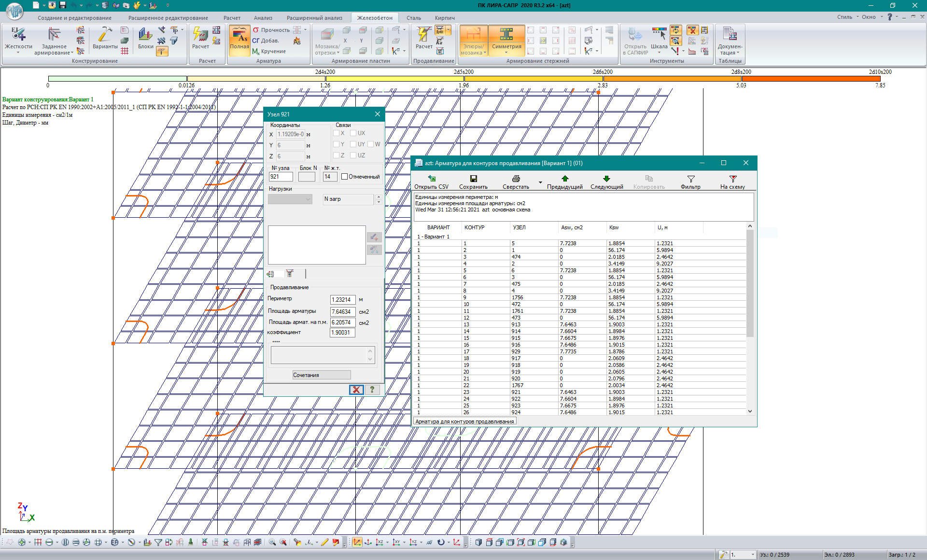Expand the Сверстать dropdown arrow
Viewport: 927px width, 560px height.
click(x=540, y=182)
